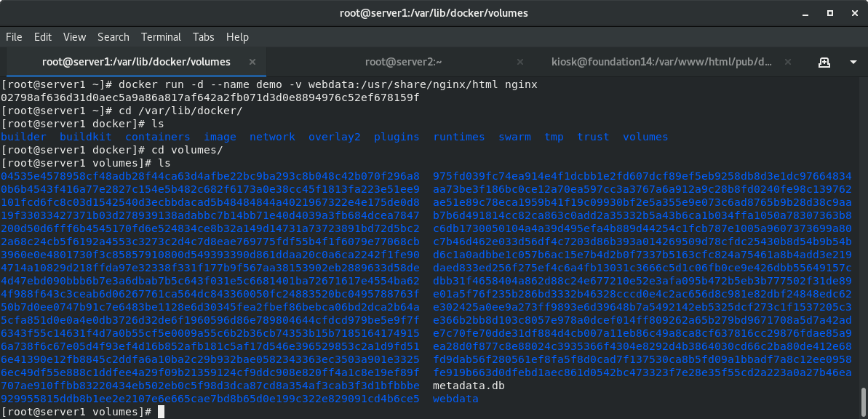Open the View menu
This screenshot has width=868, height=419.
pyautogui.click(x=74, y=37)
